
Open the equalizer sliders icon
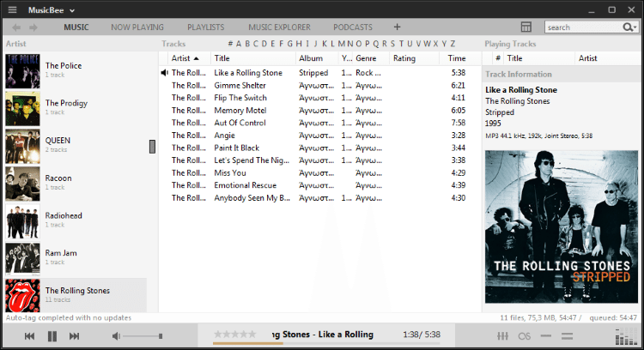[x=502, y=336]
